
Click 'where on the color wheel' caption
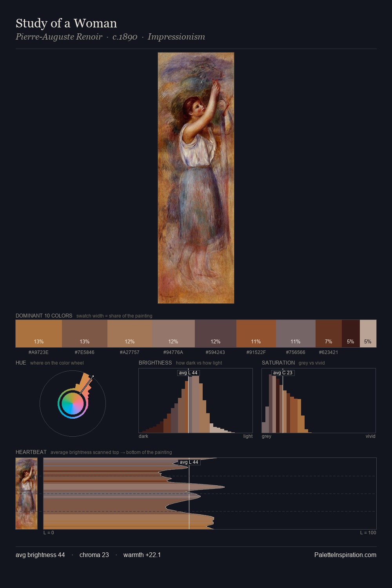[57, 363]
